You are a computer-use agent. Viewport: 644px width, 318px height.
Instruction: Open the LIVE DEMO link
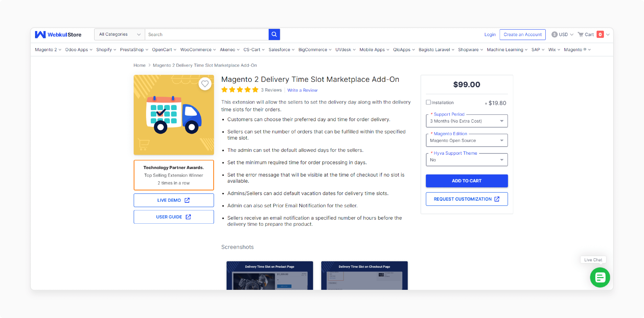click(174, 200)
